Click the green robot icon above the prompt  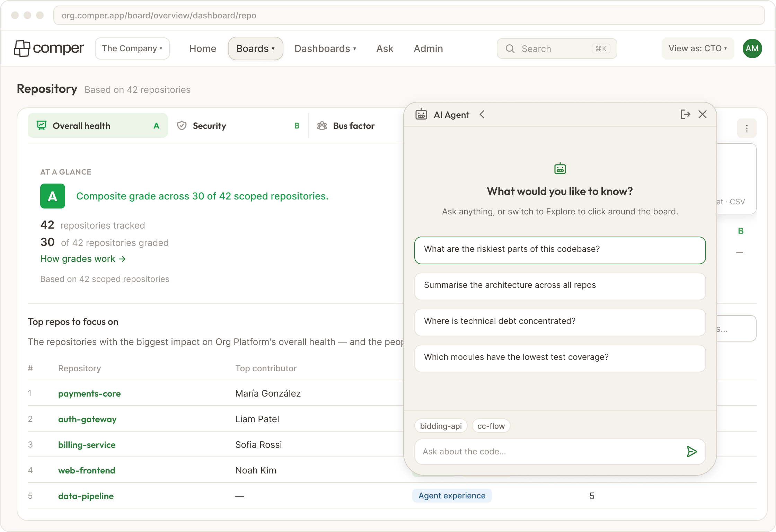[560, 169]
